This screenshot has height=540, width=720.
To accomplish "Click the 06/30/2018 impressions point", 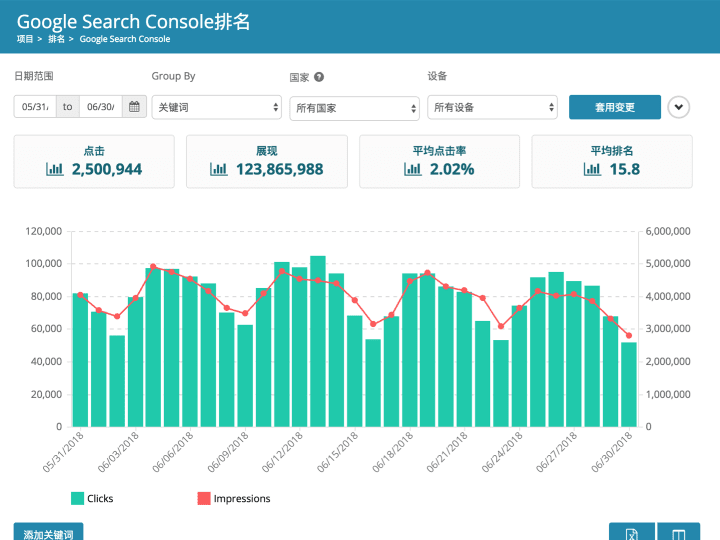I will point(629,335).
